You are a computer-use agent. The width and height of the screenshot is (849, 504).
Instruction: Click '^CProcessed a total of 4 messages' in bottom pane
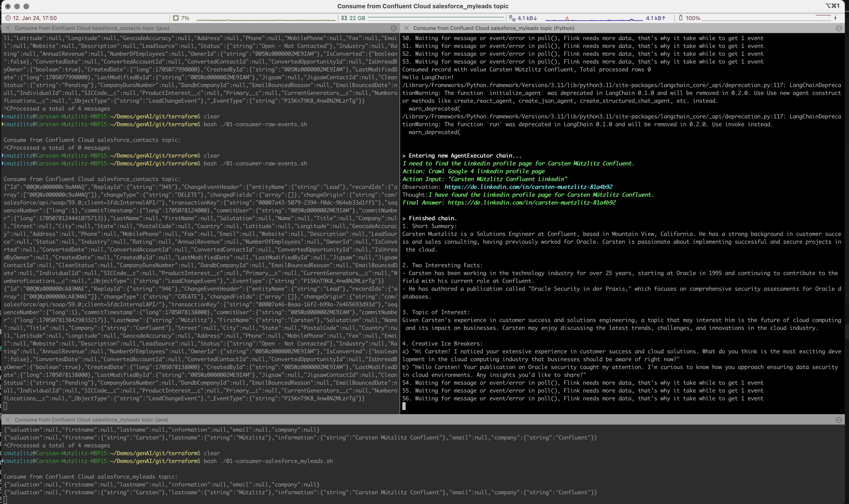click(57, 445)
